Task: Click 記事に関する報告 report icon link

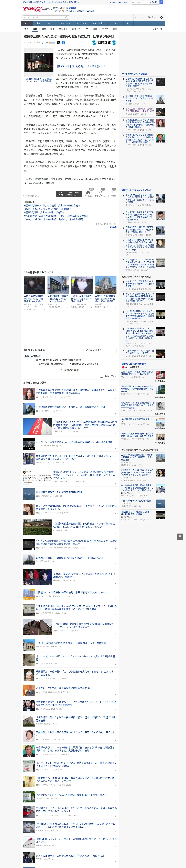Action: tap(31, 196)
